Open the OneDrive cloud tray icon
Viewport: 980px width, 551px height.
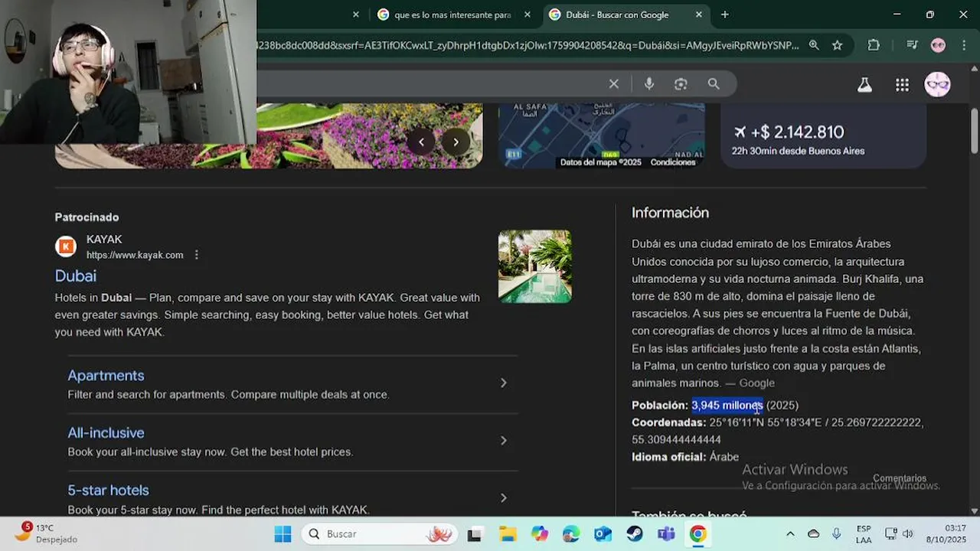tap(813, 533)
